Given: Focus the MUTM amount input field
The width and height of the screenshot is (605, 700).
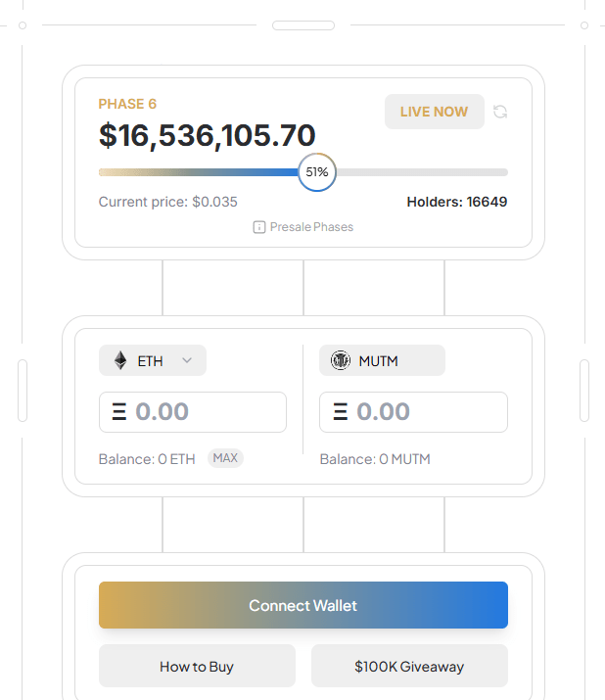Looking at the screenshot, I should (427, 412).
